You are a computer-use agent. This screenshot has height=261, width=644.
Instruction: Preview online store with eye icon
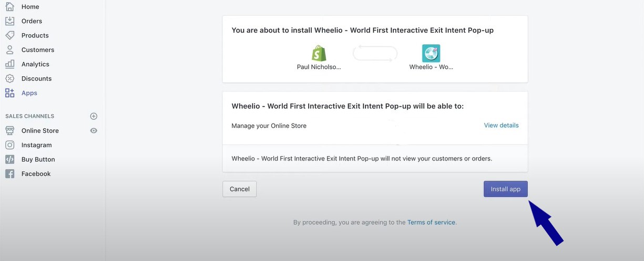94,130
